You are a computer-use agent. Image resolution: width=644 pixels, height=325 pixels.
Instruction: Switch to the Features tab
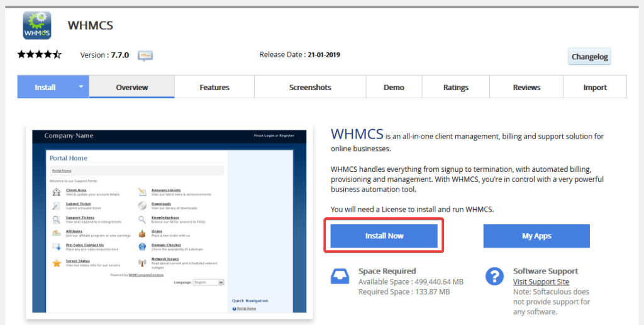tap(214, 87)
